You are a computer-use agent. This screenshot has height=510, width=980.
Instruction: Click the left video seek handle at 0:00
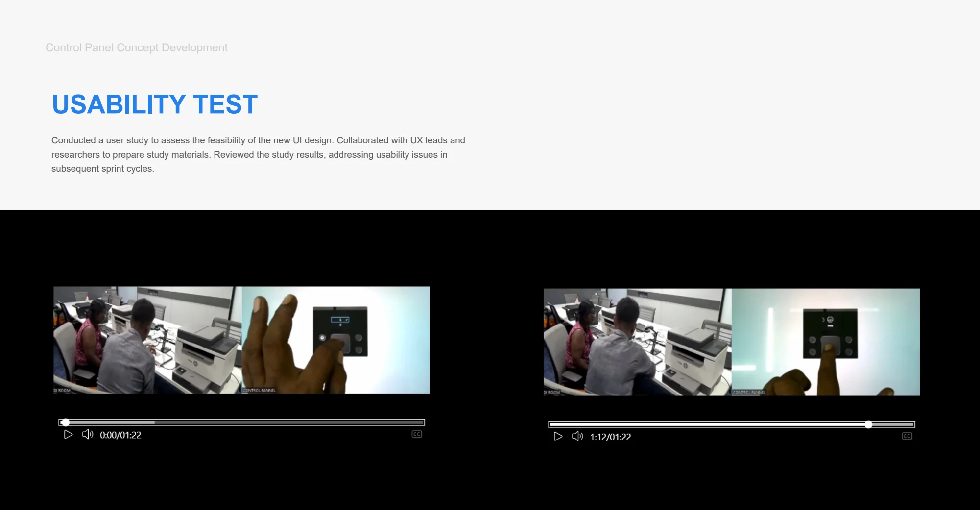click(x=66, y=422)
